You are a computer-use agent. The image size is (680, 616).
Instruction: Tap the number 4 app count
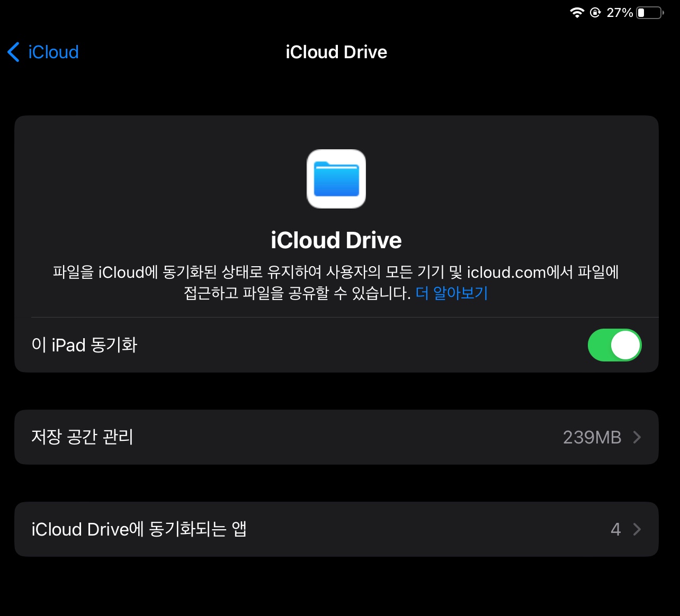pos(615,529)
